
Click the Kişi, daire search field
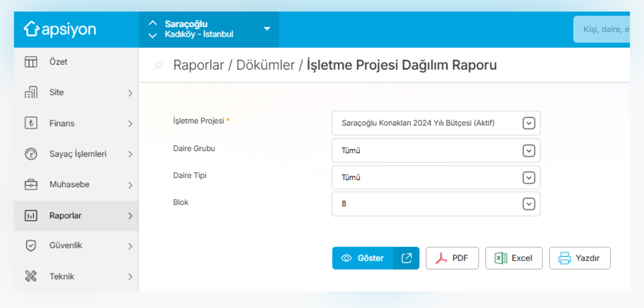[601, 29]
